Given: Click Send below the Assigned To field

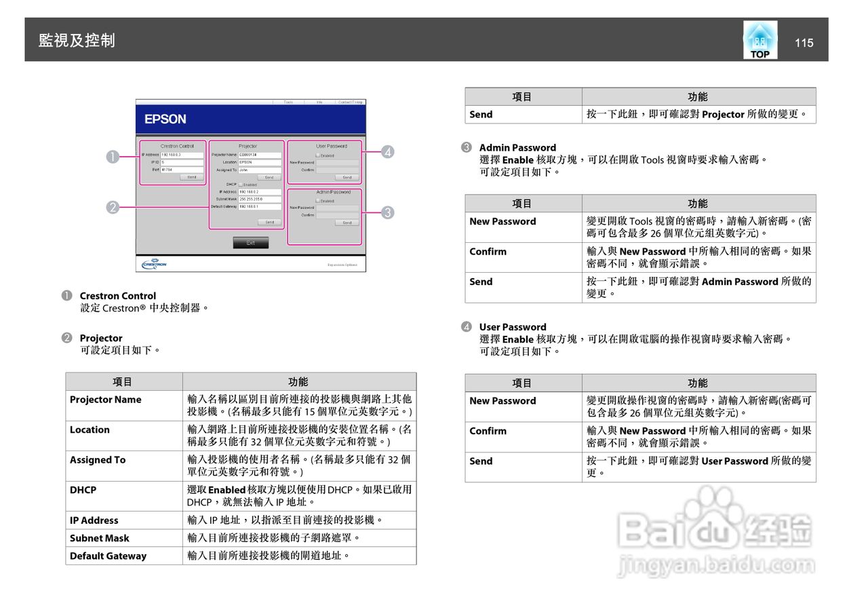Looking at the screenshot, I should [x=269, y=177].
